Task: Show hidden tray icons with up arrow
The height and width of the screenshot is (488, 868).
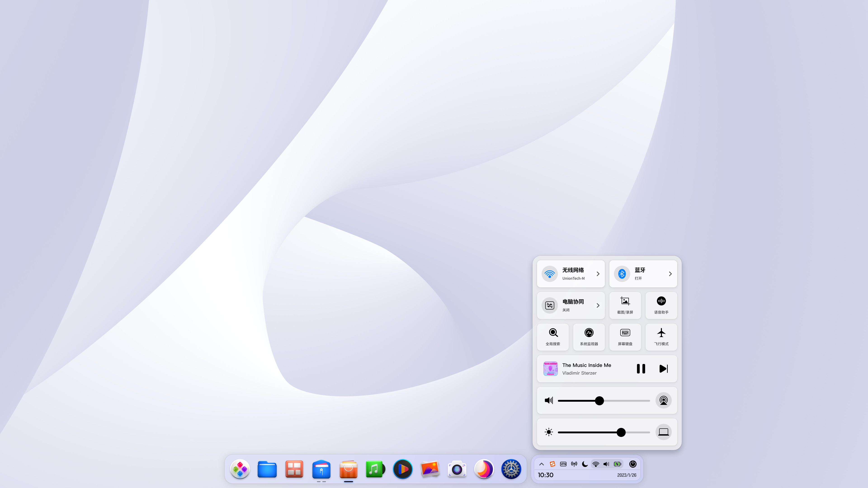Action: coord(542,464)
